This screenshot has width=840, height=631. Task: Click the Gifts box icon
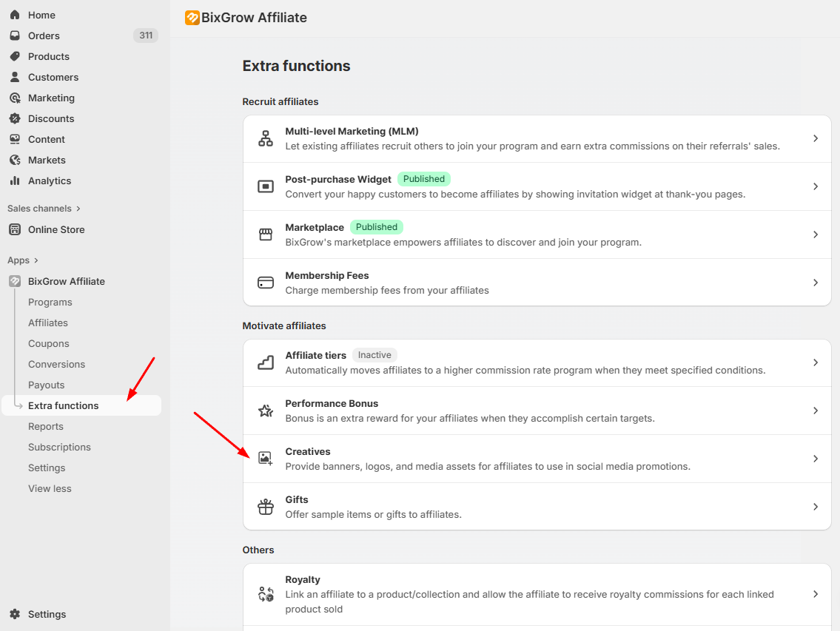[x=265, y=507]
